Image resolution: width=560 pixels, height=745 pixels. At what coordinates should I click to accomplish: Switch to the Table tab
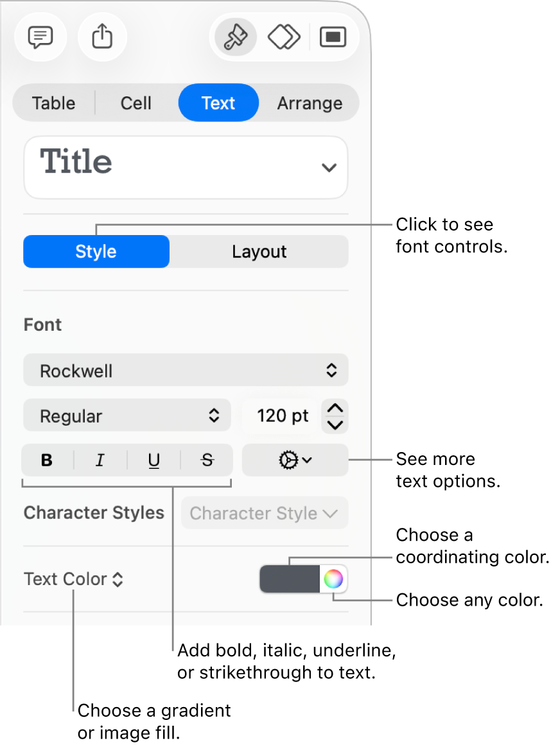[53, 103]
